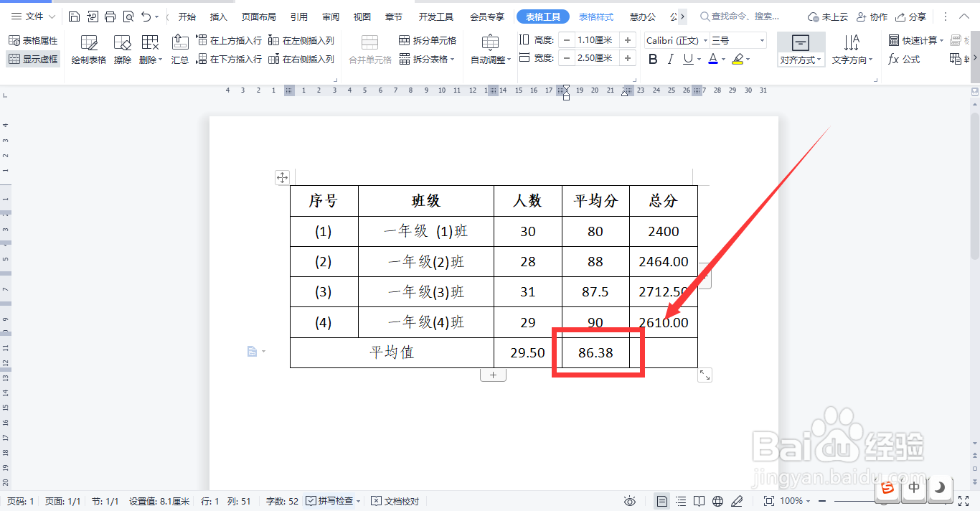
Task: Open the 100% zoom level dropdown
Action: [x=795, y=501]
